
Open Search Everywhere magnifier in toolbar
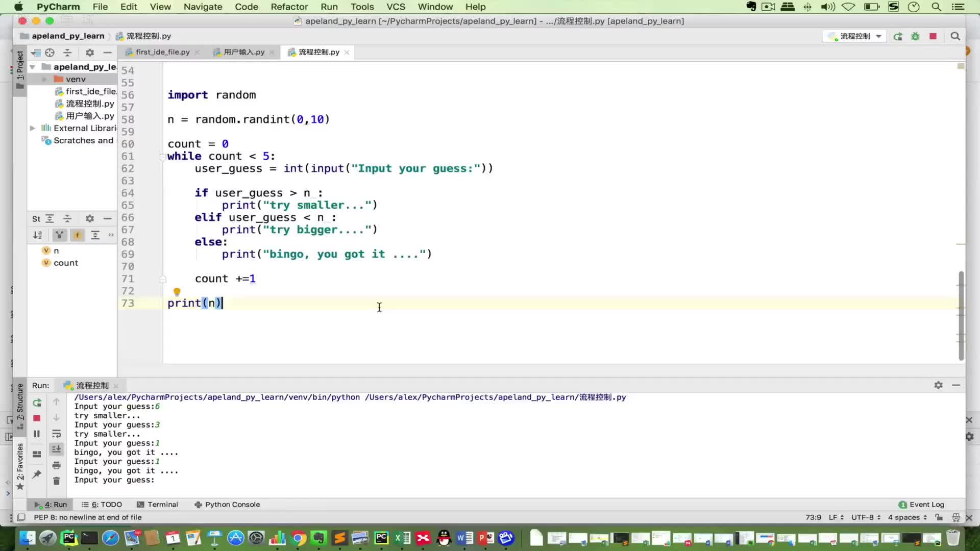coord(955,36)
